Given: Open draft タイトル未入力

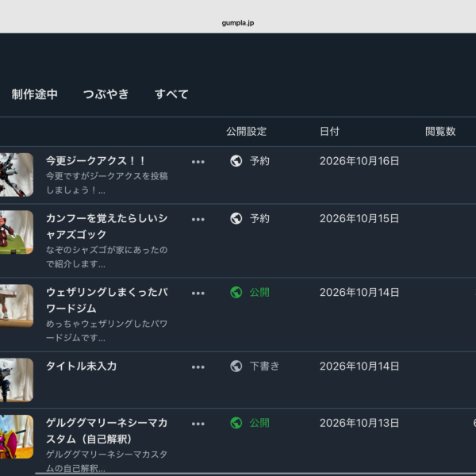Looking at the screenshot, I should tap(81, 366).
